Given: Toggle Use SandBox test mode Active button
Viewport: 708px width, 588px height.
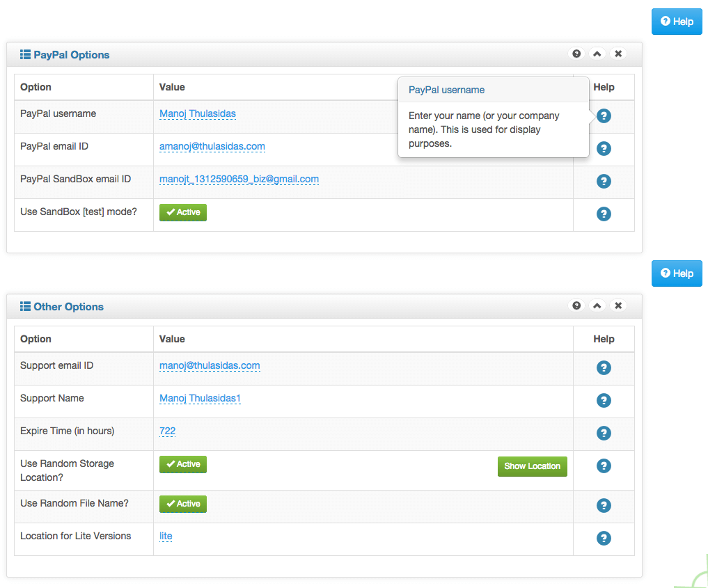Looking at the screenshot, I should point(183,212).
